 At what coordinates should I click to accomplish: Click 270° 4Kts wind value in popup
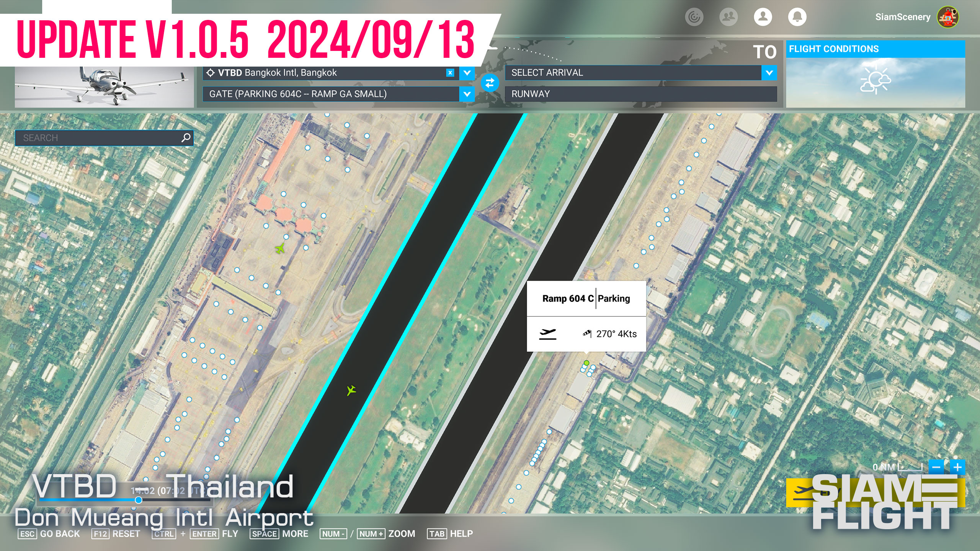(x=616, y=334)
